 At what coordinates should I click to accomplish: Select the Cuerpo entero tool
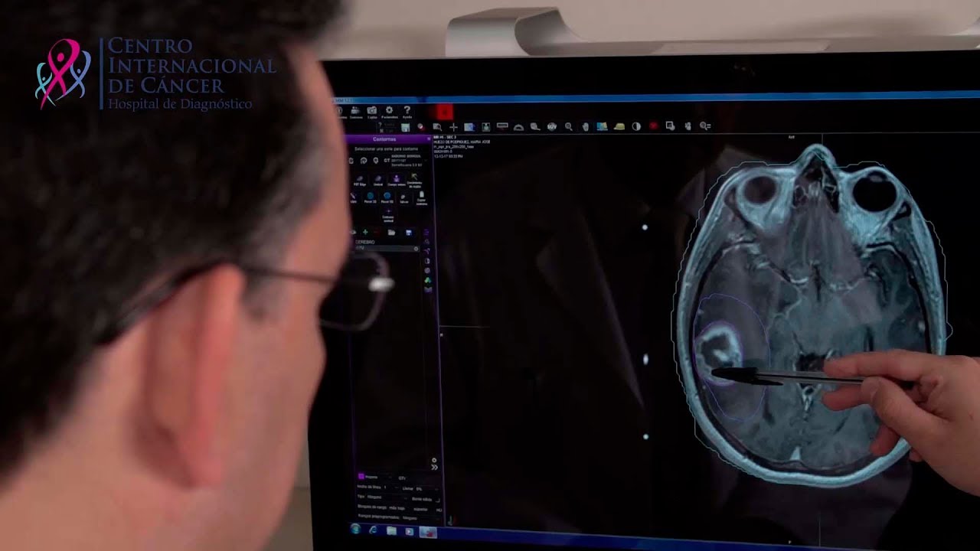397,181
